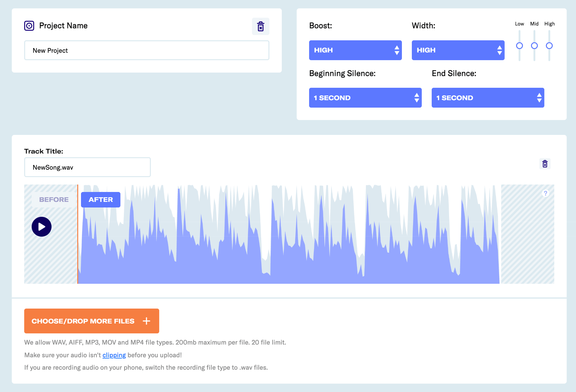Expand the End Silence dropdown
This screenshot has height=392, width=576.
pos(488,98)
